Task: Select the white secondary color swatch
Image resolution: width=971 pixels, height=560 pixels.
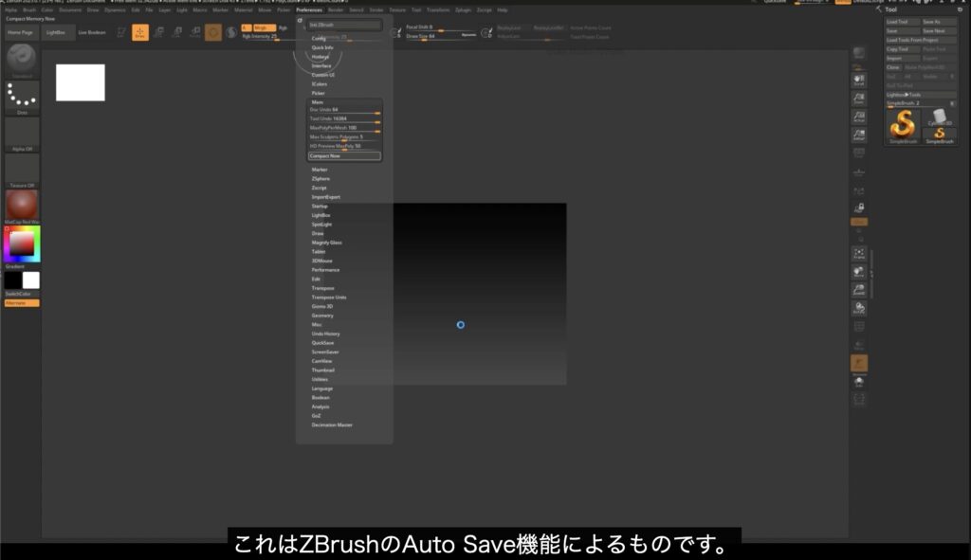Action: coord(31,280)
